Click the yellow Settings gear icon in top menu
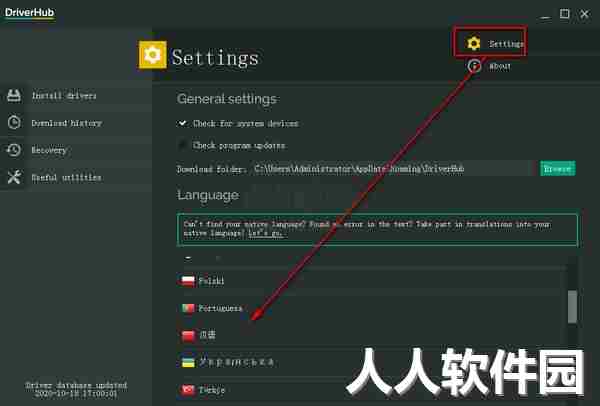 tap(474, 43)
